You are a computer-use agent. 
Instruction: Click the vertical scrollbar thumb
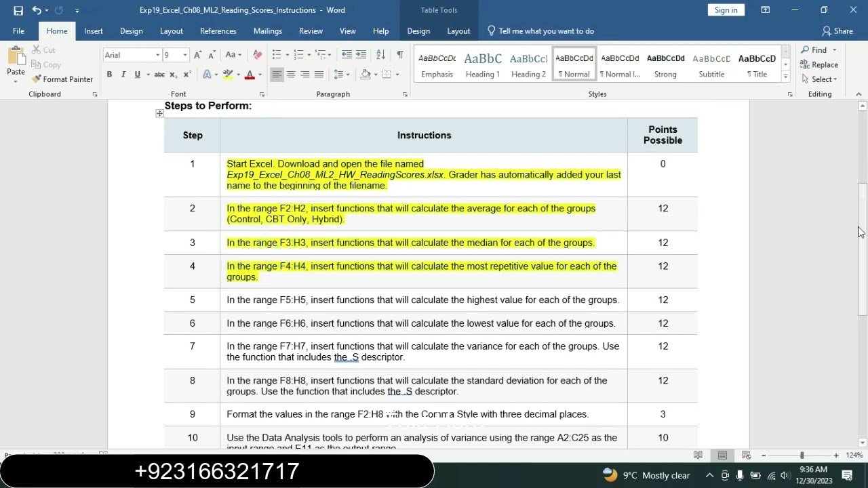coord(863,249)
